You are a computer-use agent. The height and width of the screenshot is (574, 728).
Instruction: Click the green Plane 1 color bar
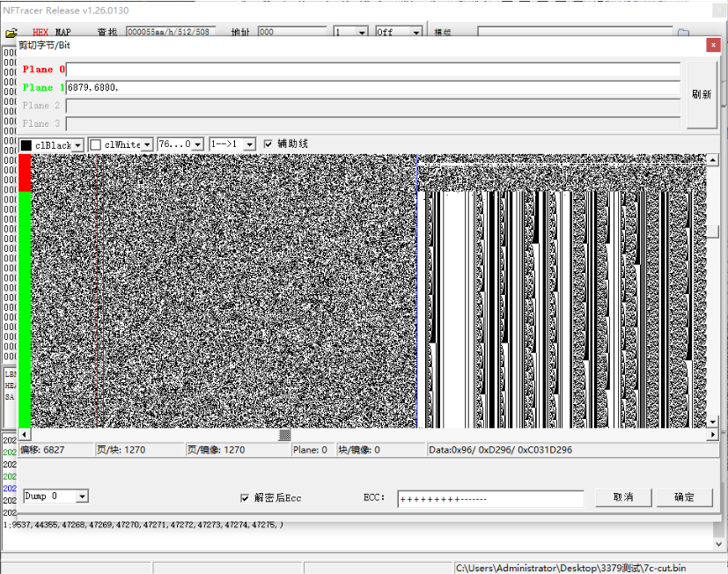tap(25, 309)
